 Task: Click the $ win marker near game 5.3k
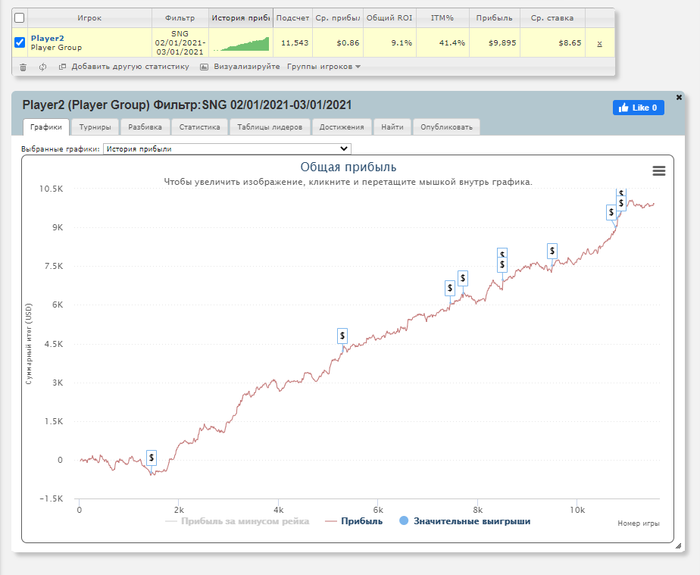[x=342, y=336]
